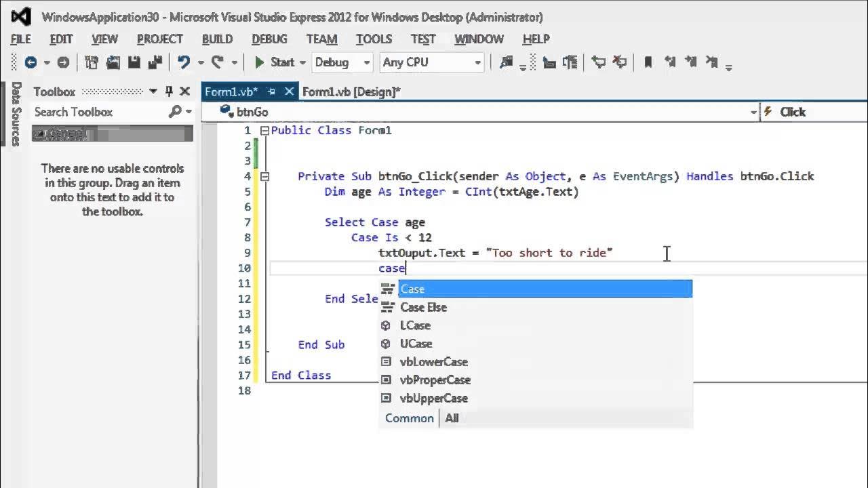This screenshot has width=868, height=488.
Task: Click the Search Toolbox input field
Action: [x=98, y=112]
